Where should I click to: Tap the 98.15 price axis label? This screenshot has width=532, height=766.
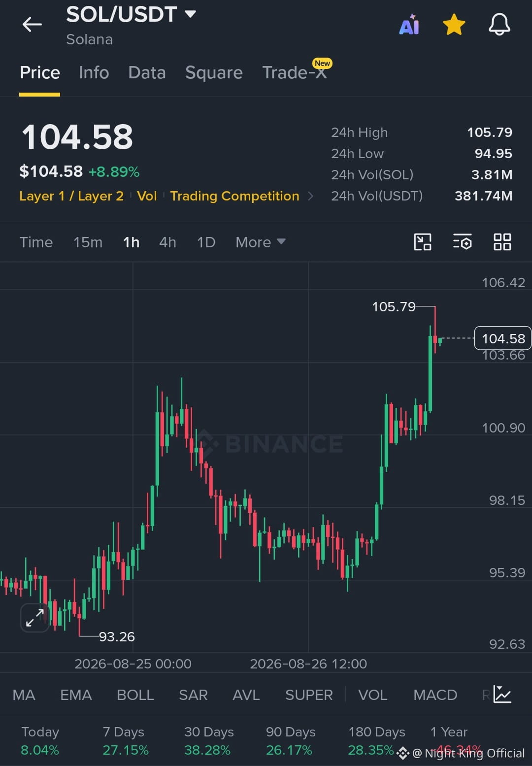point(507,500)
